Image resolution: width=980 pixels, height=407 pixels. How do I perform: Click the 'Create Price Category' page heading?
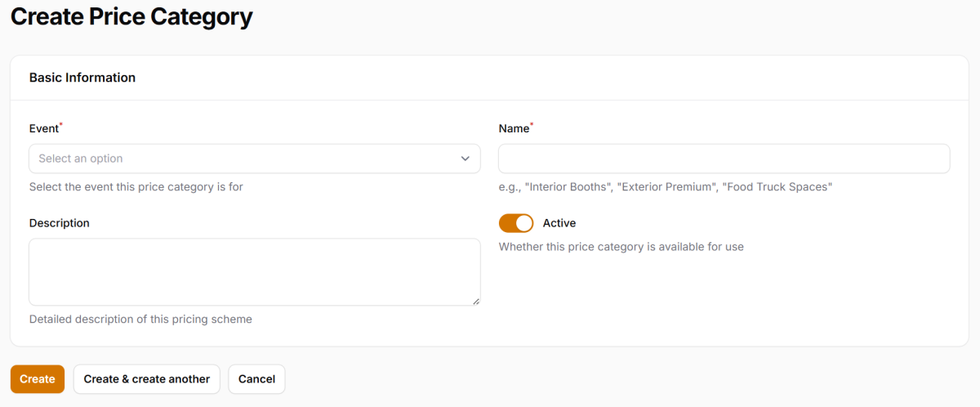pos(131,16)
